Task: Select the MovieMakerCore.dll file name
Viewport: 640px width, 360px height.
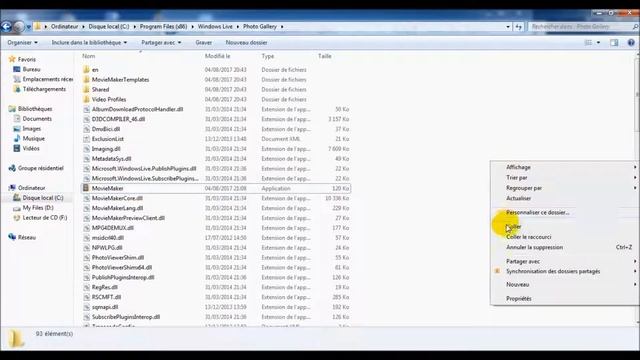Action: (x=117, y=198)
